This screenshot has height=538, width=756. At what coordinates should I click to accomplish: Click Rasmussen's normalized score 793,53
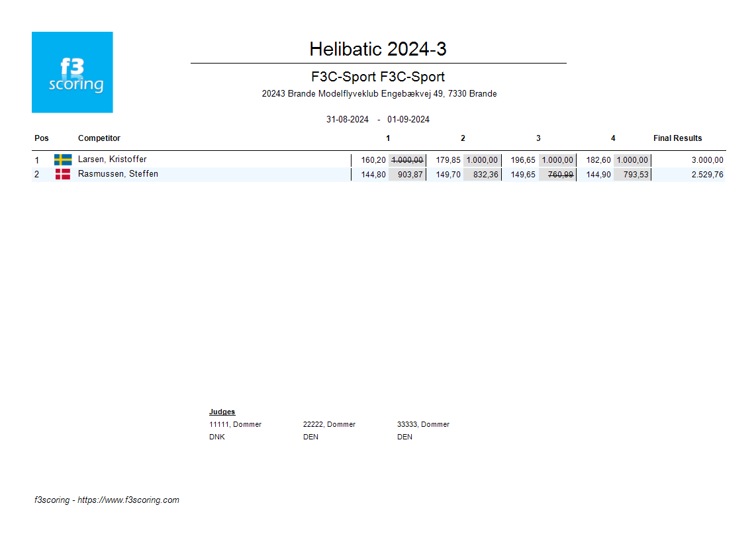[636, 175]
